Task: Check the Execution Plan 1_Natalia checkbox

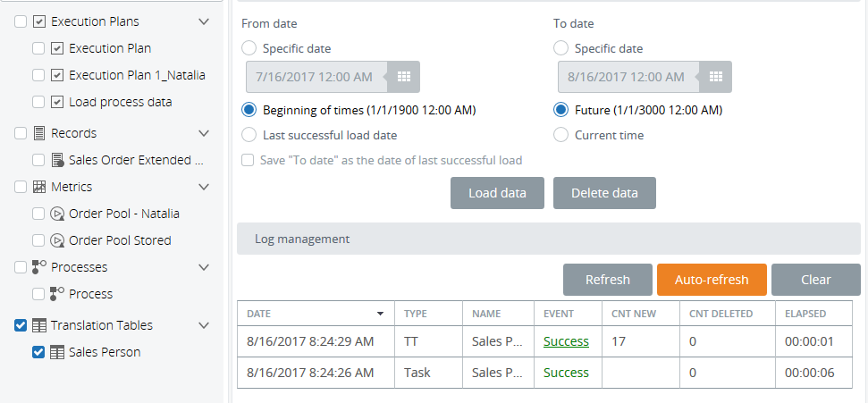Action: pyautogui.click(x=38, y=75)
